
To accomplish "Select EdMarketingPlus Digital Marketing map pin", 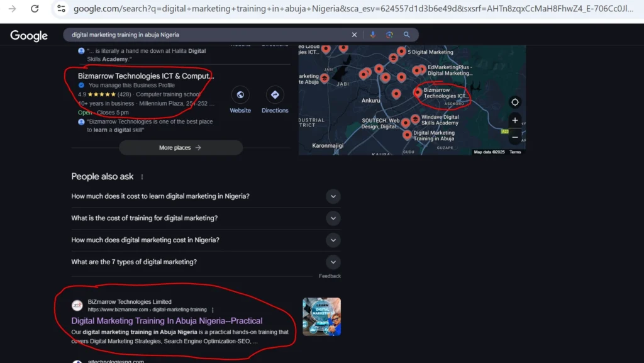I will tap(422, 69).
